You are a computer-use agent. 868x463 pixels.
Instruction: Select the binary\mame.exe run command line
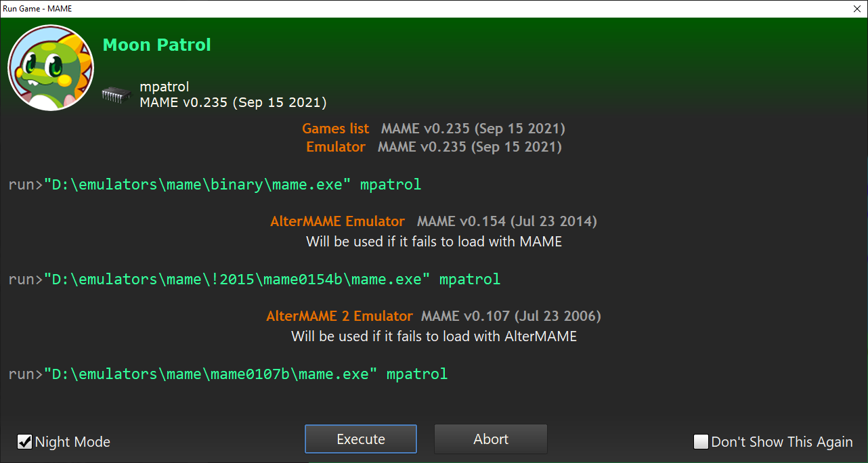[x=215, y=184]
